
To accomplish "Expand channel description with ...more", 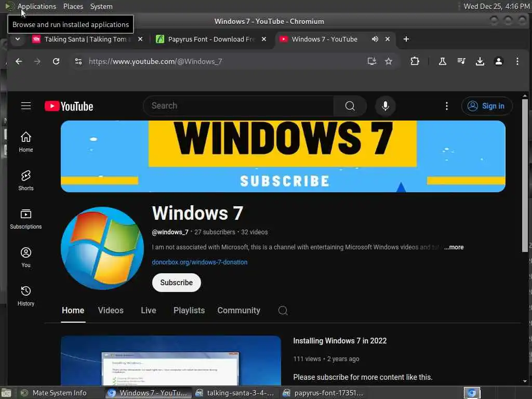I will 454,247.
